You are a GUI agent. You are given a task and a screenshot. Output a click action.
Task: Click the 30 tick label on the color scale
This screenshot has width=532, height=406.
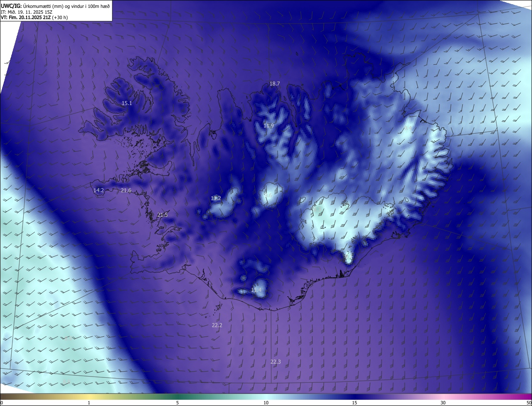pyautogui.click(x=443, y=403)
